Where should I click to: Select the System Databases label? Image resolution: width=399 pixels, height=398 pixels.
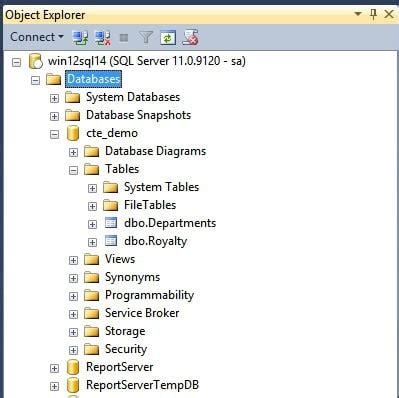pyautogui.click(x=133, y=97)
